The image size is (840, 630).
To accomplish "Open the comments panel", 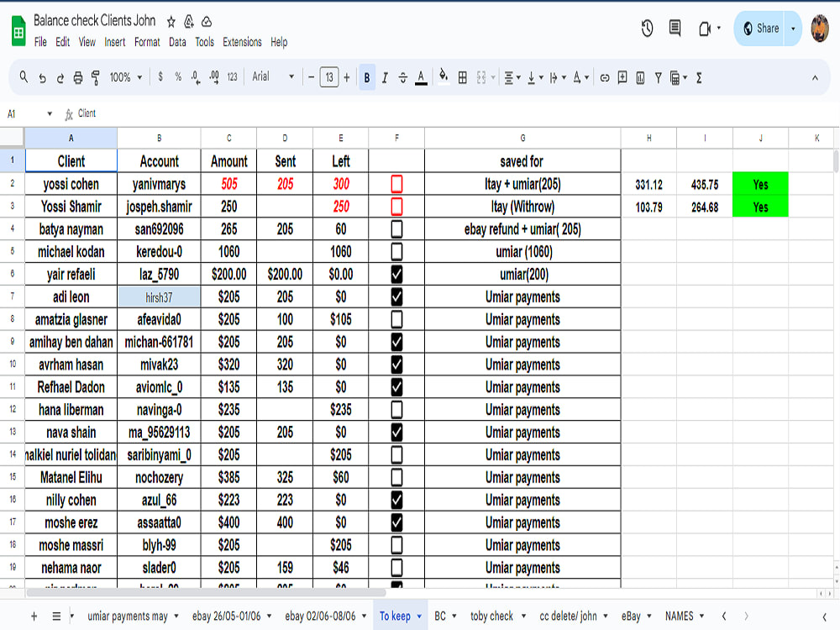I will coord(675,28).
